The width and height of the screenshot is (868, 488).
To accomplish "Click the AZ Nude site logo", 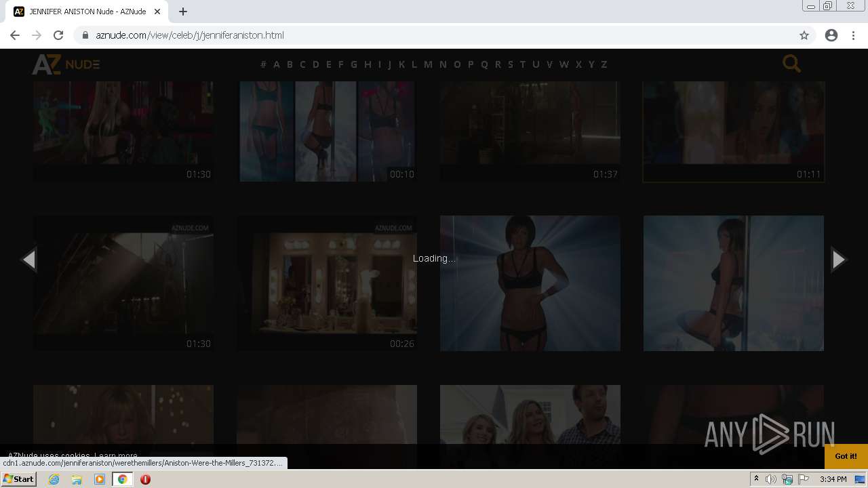I will pyautogui.click(x=66, y=64).
